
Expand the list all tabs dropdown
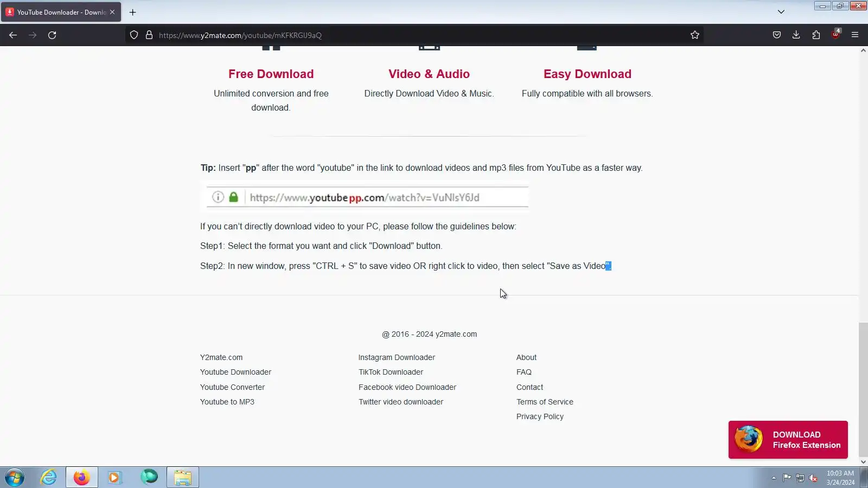(781, 12)
